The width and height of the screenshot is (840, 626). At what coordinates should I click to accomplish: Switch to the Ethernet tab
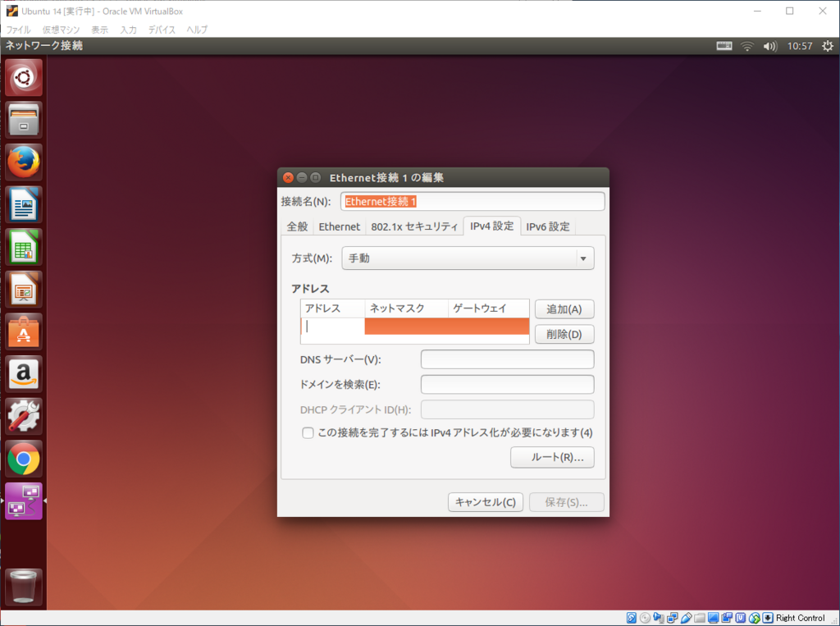[340, 226]
